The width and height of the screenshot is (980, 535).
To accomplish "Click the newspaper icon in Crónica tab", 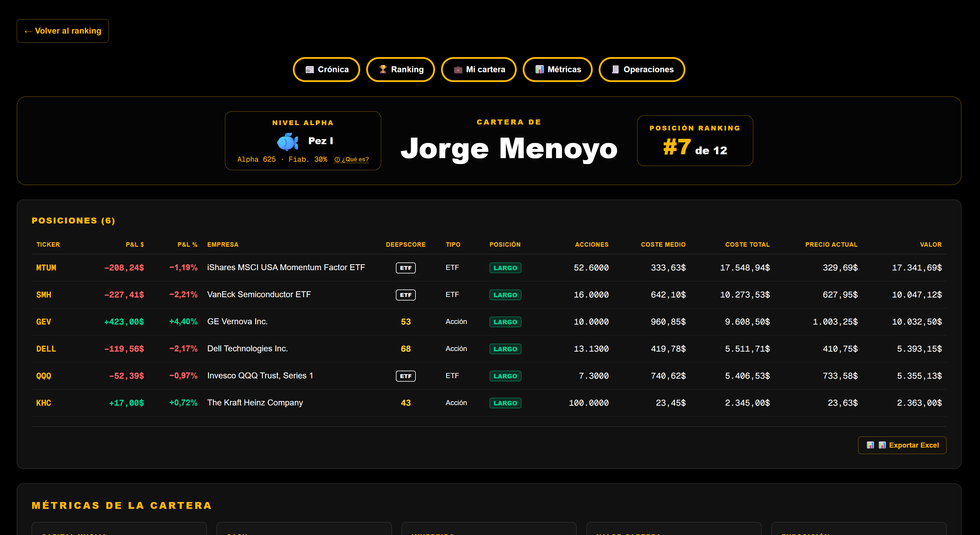I will click(309, 70).
